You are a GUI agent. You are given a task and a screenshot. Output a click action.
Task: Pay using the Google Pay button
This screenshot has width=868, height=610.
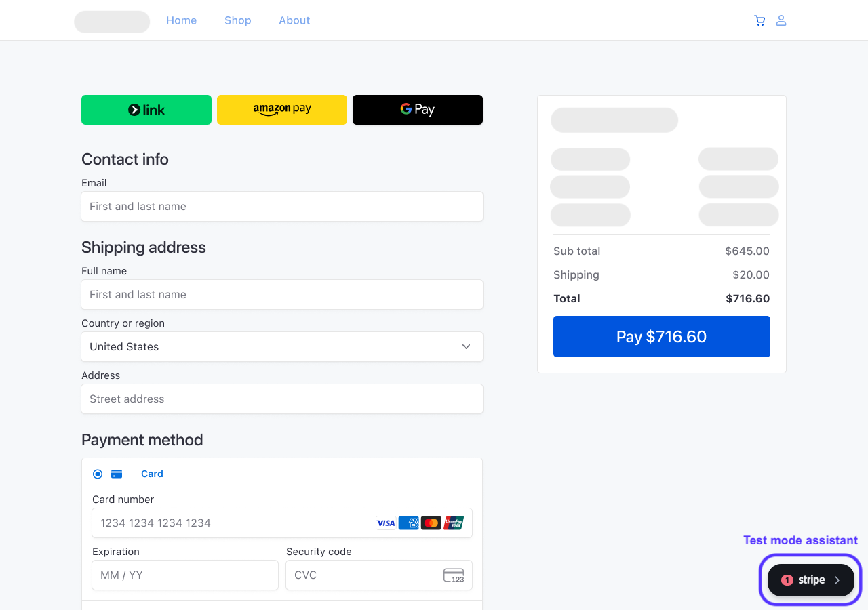(418, 110)
